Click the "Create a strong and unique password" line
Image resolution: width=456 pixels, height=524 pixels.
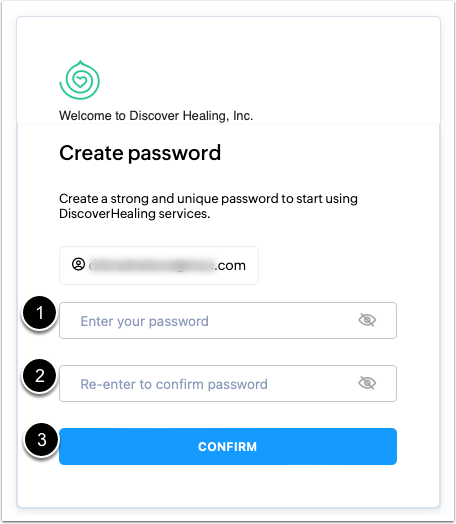coord(208,199)
